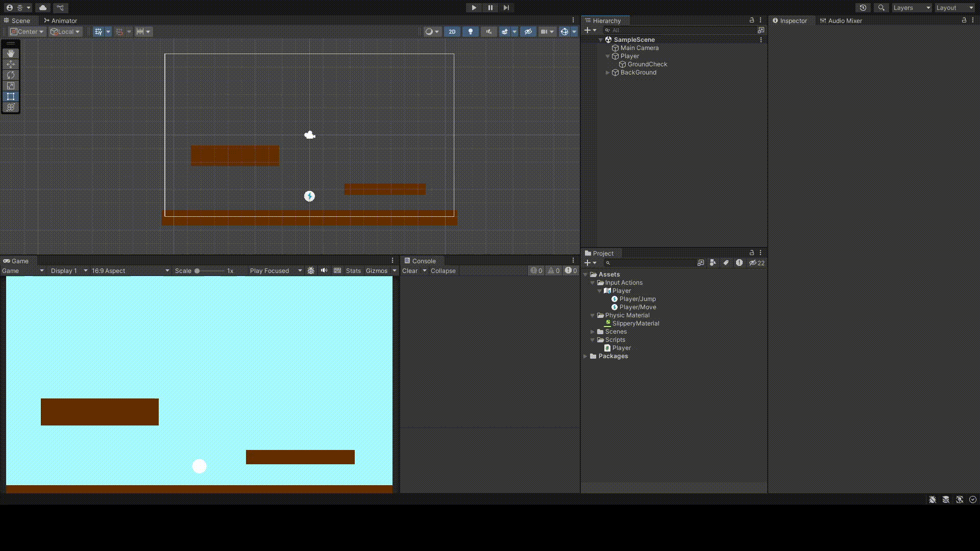This screenshot has width=980, height=551.
Task: Select SlipperyMaterial asset in Project
Action: click(x=635, y=323)
